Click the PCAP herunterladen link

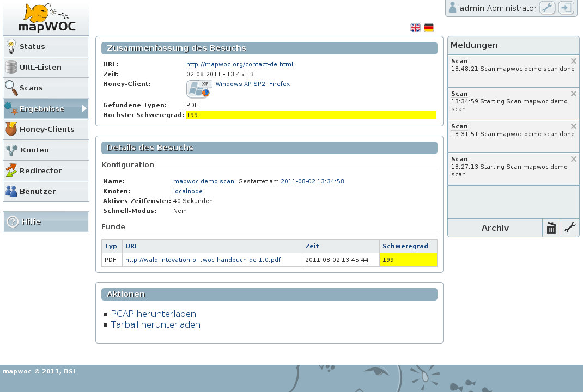coord(153,314)
